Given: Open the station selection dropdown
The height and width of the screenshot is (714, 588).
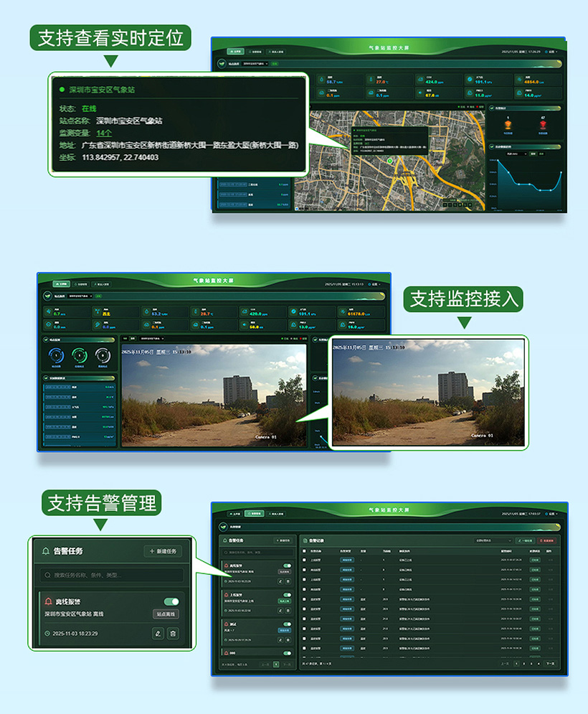Looking at the screenshot, I should tap(255, 63).
